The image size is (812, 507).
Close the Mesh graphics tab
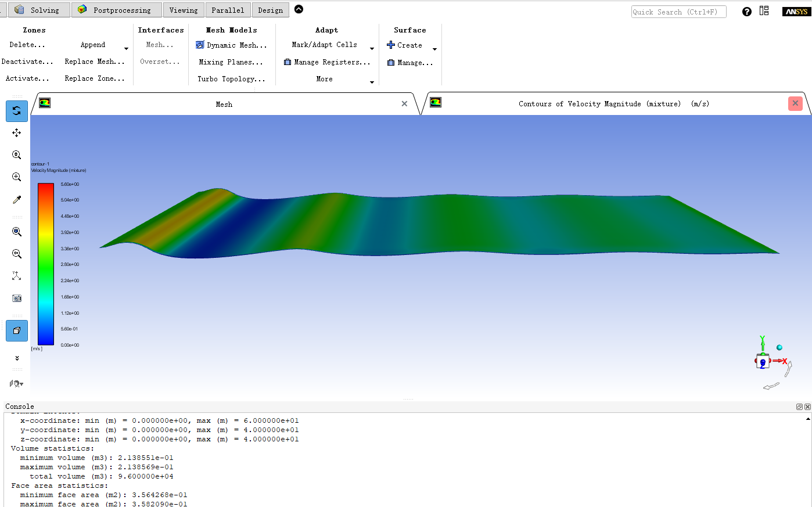tap(404, 104)
